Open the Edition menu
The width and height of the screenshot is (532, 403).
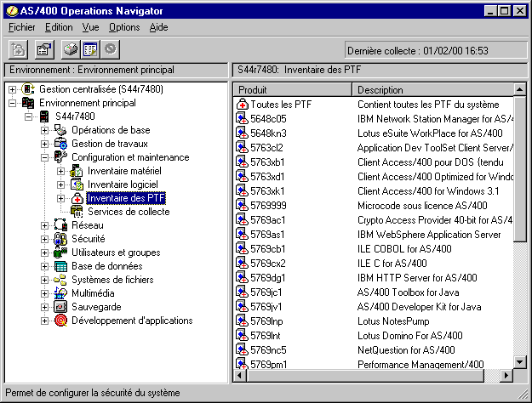tap(59, 27)
